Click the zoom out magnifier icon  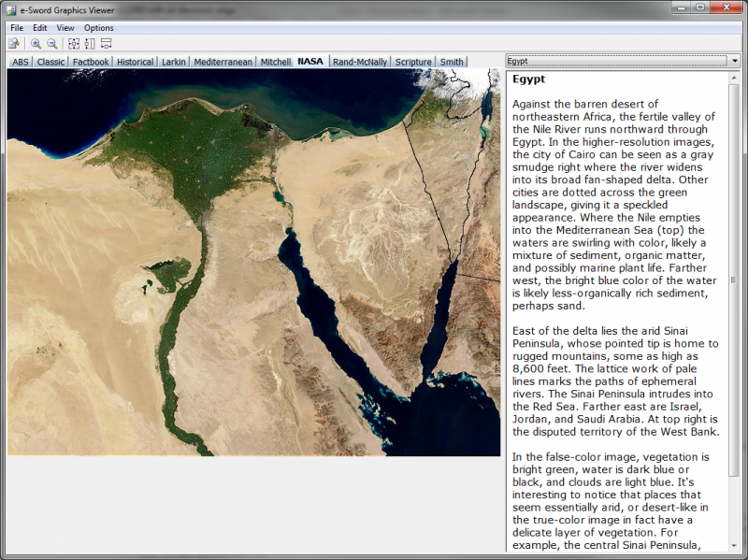pyautogui.click(x=52, y=44)
